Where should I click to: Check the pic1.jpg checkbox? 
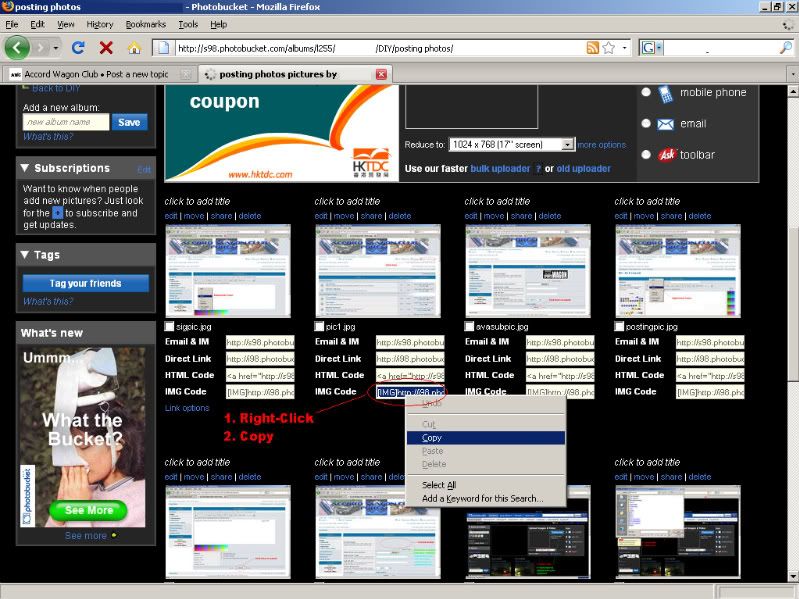point(319,326)
